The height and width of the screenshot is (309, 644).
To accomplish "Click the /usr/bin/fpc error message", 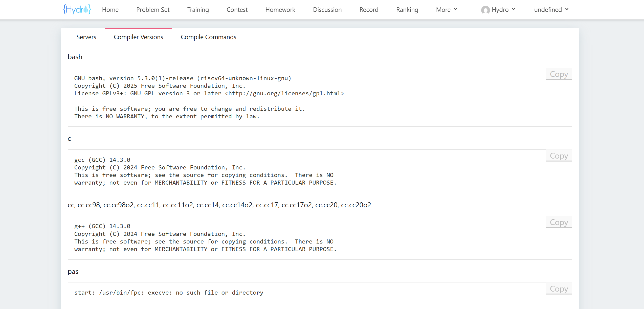I will (x=169, y=293).
